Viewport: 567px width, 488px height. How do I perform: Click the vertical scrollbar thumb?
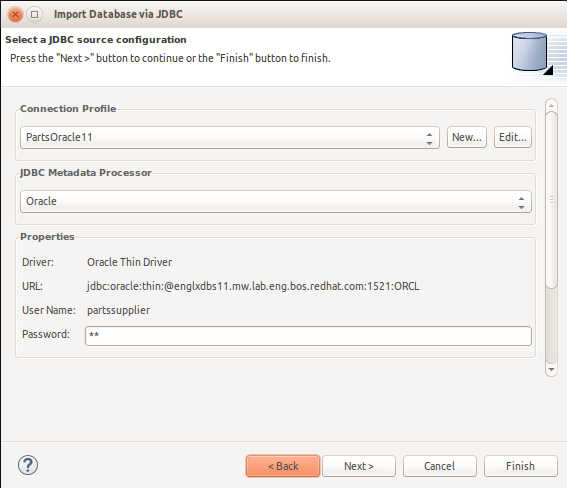(x=551, y=200)
